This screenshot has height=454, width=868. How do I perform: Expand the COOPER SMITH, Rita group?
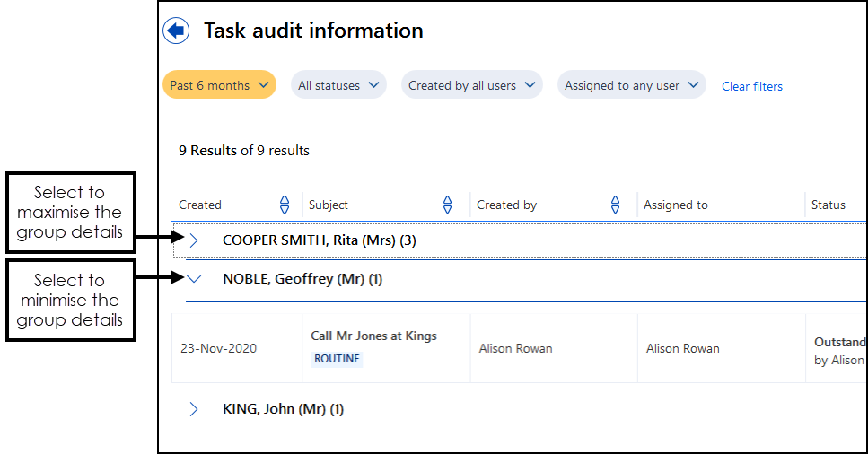pos(194,240)
